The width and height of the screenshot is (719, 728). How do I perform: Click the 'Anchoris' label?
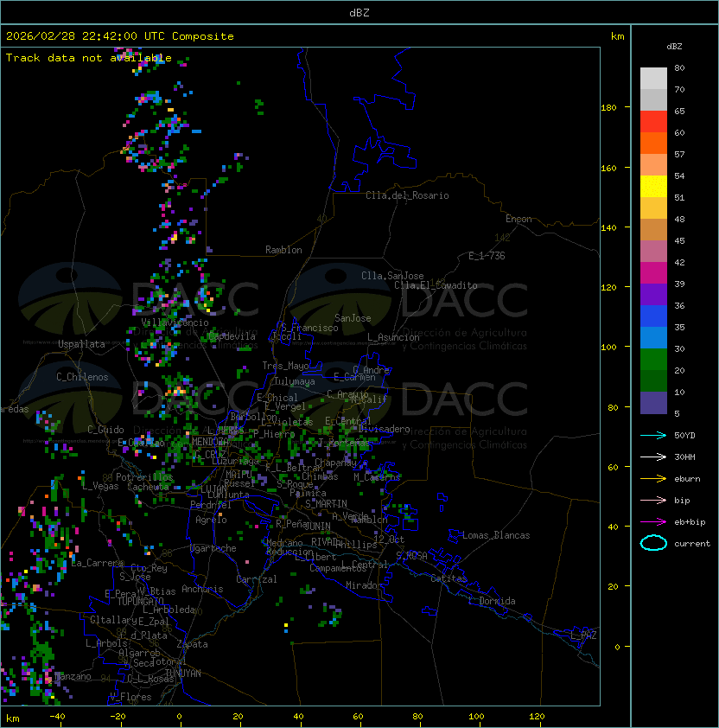pyautogui.click(x=202, y=589)
